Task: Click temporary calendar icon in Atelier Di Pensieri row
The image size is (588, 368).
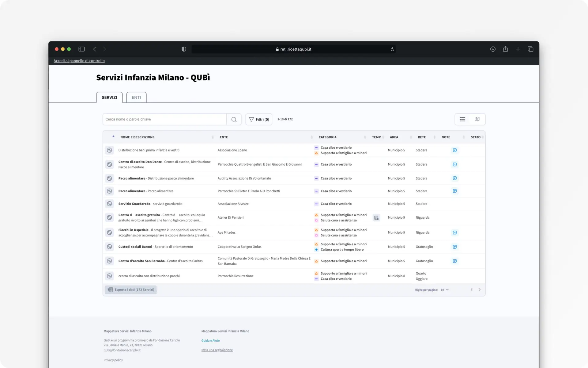Action: (x=376, y=218)
